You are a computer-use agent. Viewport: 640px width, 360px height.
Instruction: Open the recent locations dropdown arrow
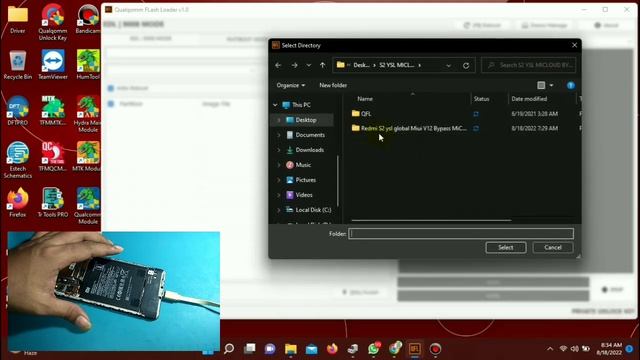(x=309, y=65)
